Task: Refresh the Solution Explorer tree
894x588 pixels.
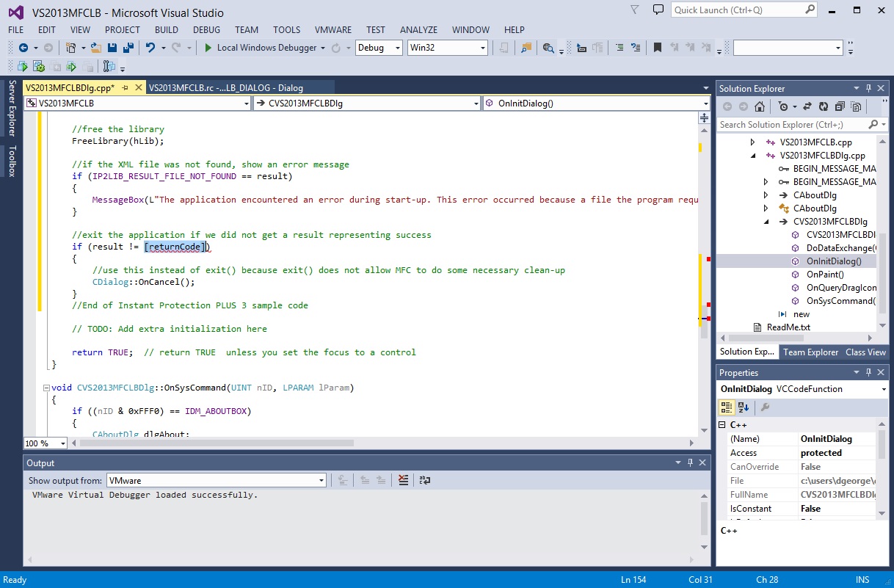Action: pos(824,106)
